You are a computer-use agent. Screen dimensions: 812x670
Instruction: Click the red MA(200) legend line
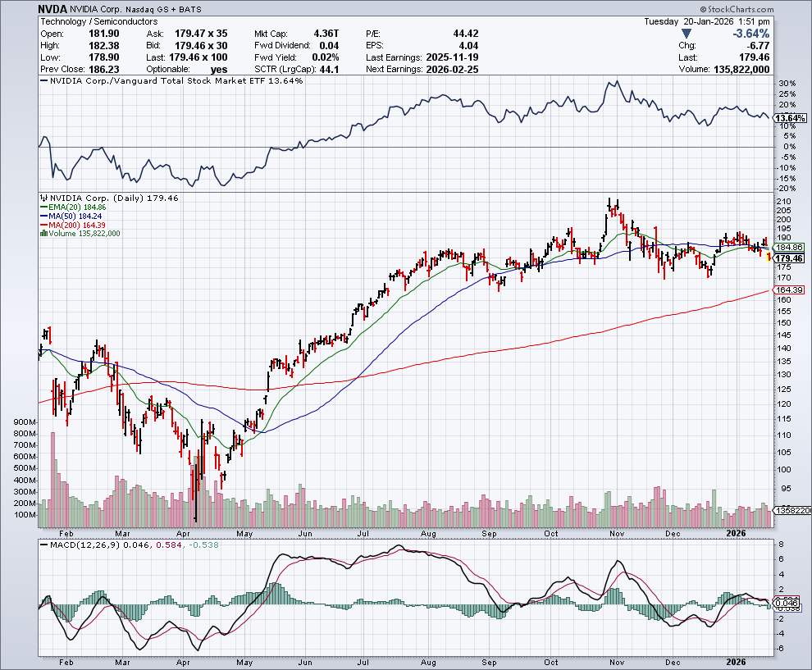(44, 226)
